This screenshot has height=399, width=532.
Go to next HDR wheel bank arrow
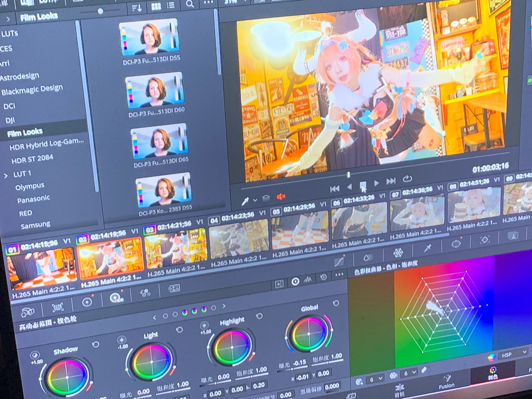pos(224,306)
